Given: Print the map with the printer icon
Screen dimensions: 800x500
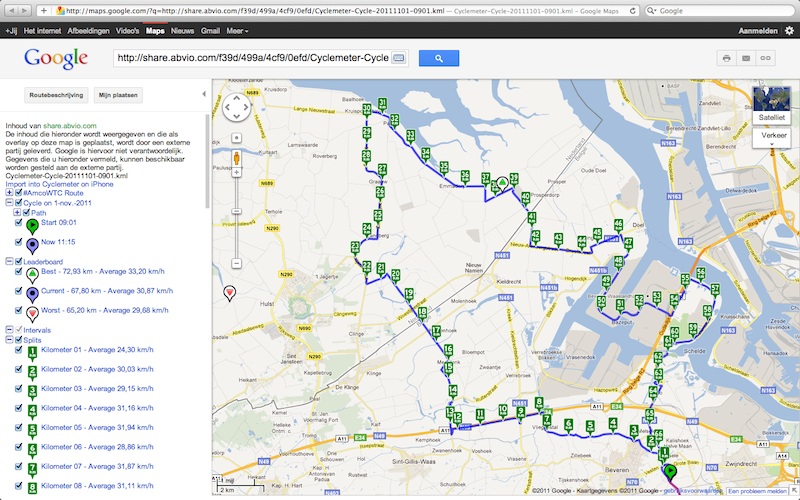Looking at the screenshot, I should [727, 58].
